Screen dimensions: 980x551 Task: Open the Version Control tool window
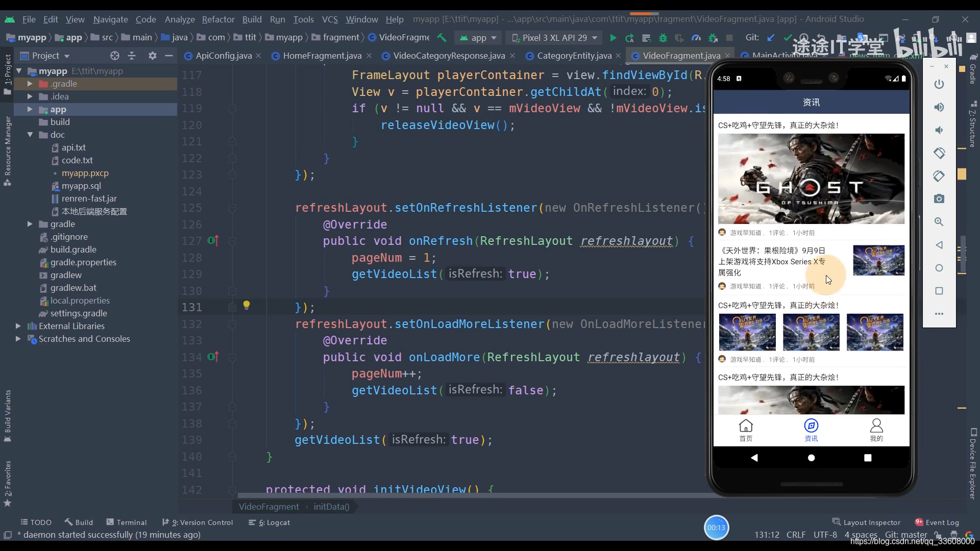pyautogui.click(x=198, y=522)
